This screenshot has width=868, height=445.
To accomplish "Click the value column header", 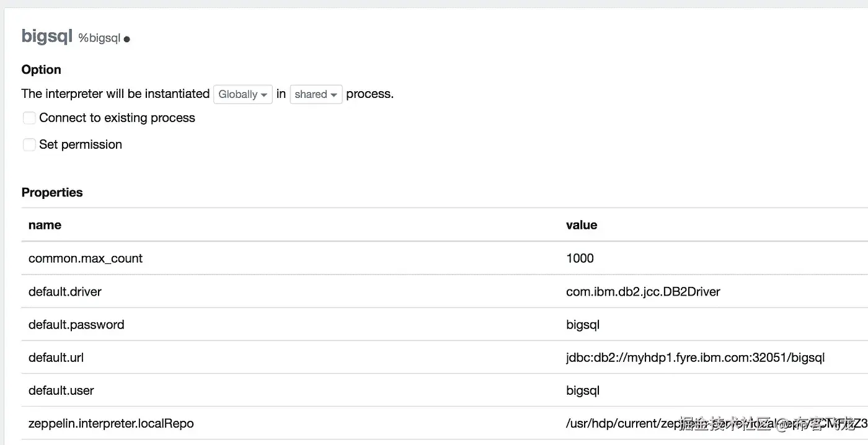I will [582, 225].
